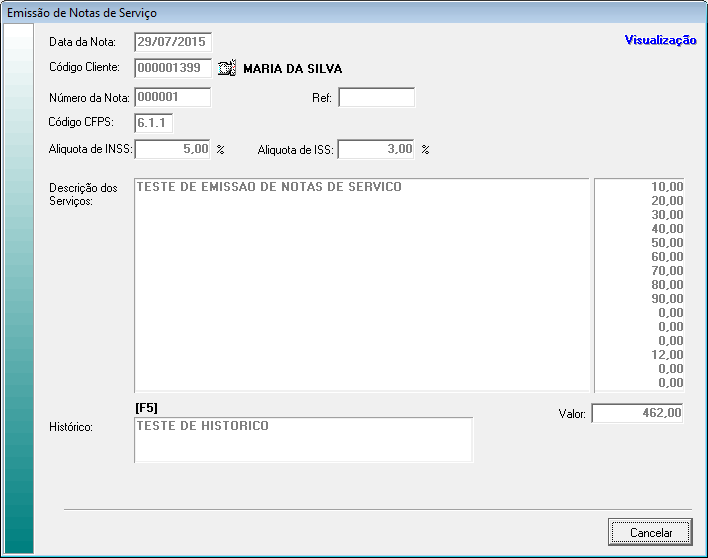Viewport: 708px width, 558px height.
Task: Select the Data da Nota date field
Action: click(x=173, y=42)
